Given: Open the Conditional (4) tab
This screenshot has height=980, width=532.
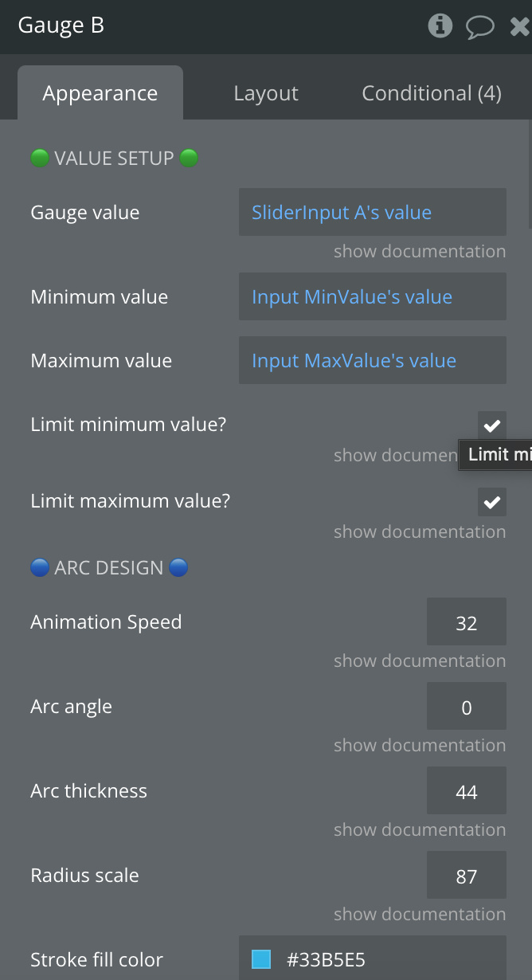Looking at the screenshot, I should [432, 93].
